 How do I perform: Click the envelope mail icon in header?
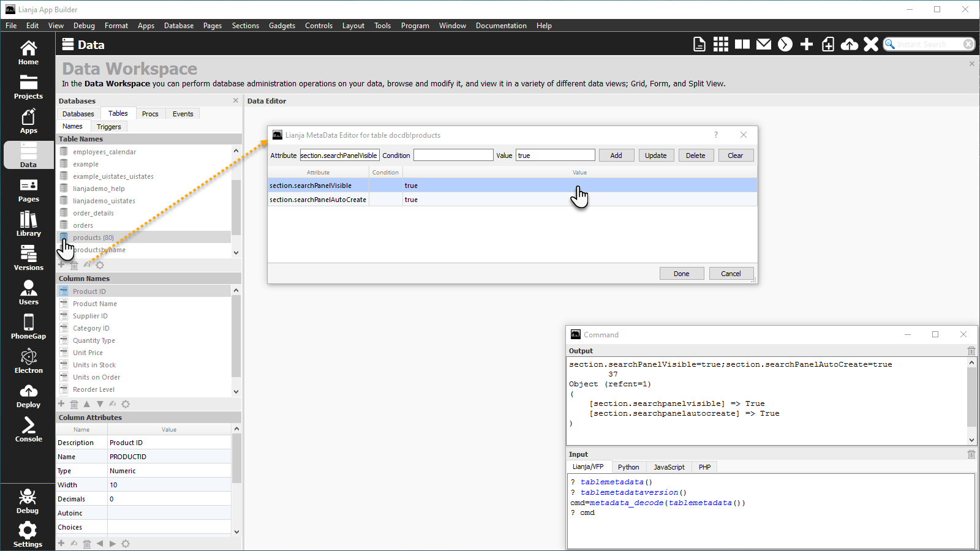(764, 44)
